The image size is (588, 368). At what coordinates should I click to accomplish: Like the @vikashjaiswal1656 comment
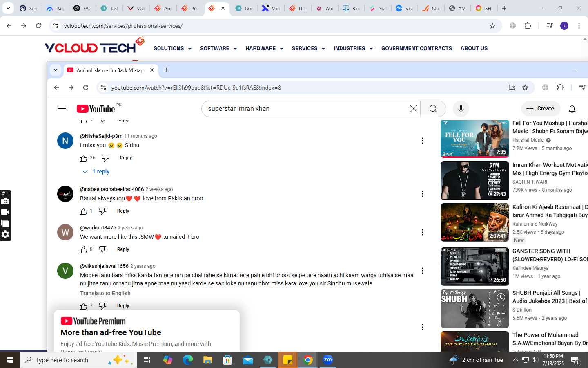pyautogui.click(x=83, y=306)
